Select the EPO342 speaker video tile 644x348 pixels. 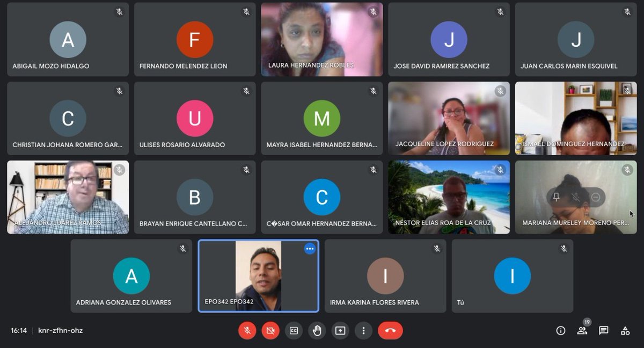(259, 276)
